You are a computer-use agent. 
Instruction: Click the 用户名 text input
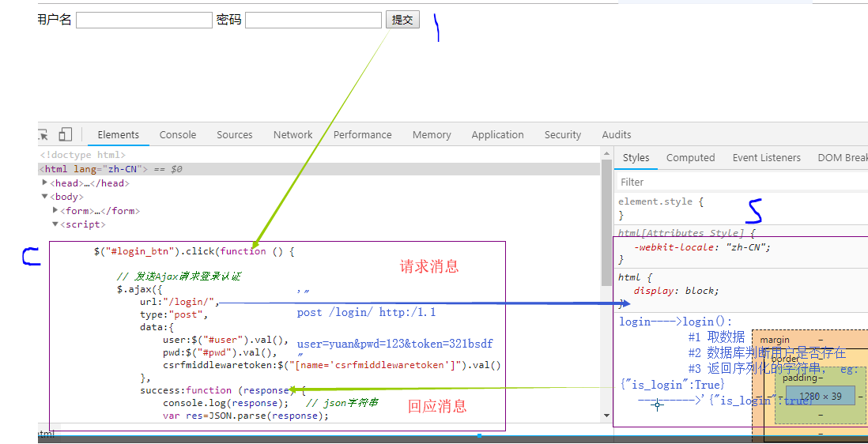pos(144,20)
